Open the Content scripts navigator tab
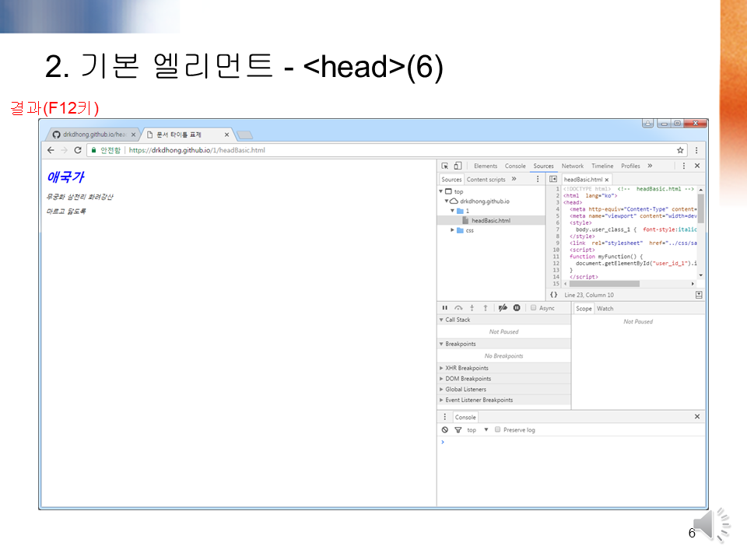The height and width of the screenshot is (560, 747). coord(486,180)
